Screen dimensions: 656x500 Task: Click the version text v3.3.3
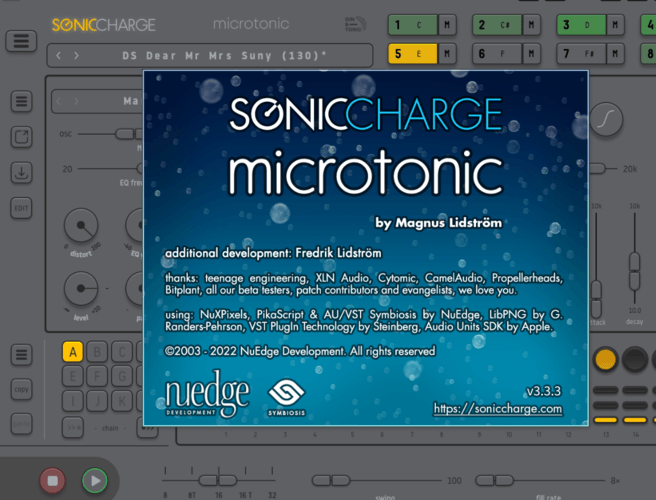[543, 391]
